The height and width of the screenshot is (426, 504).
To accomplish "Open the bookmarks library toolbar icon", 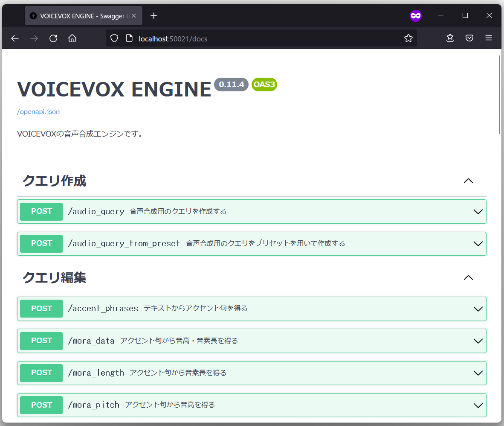I will 450,38.
